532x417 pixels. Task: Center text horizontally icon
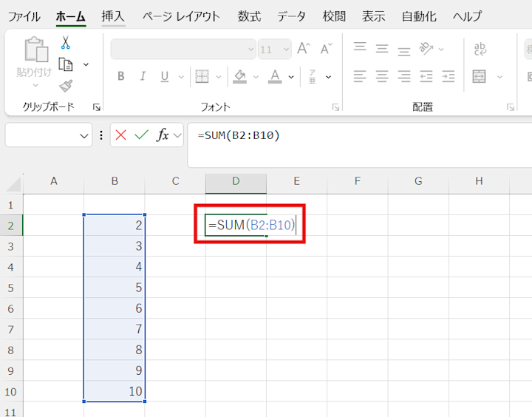pyautogui.click(x=382, y=76)
